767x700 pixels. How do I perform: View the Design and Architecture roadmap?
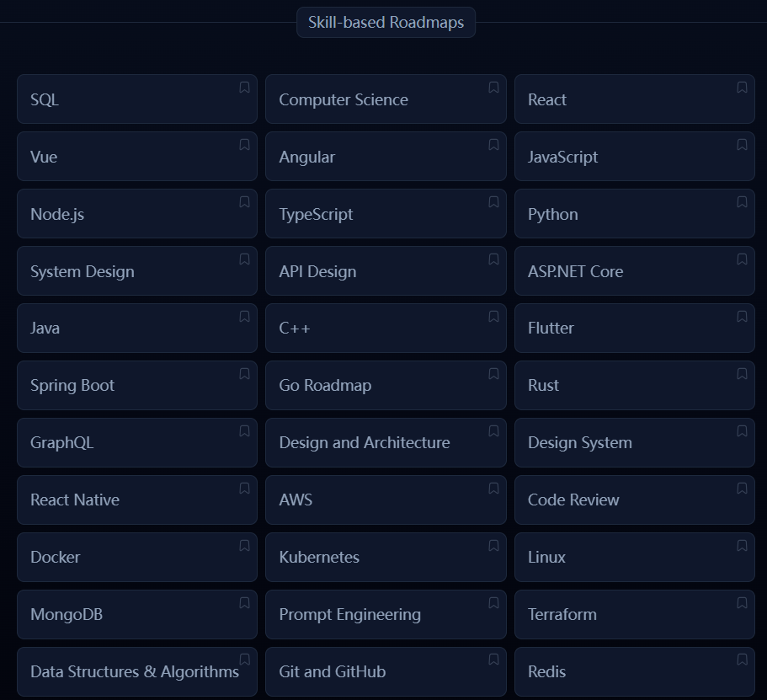pyautogui.click(x=386, y=442)
